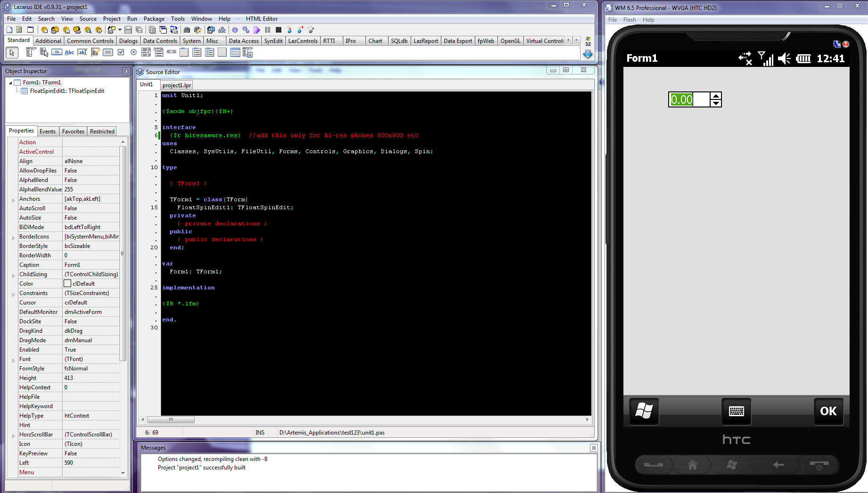Viewport: 868px width, 493px height.
Task: Switch to the project1.lpr editor tab
Action: point(177,85)
